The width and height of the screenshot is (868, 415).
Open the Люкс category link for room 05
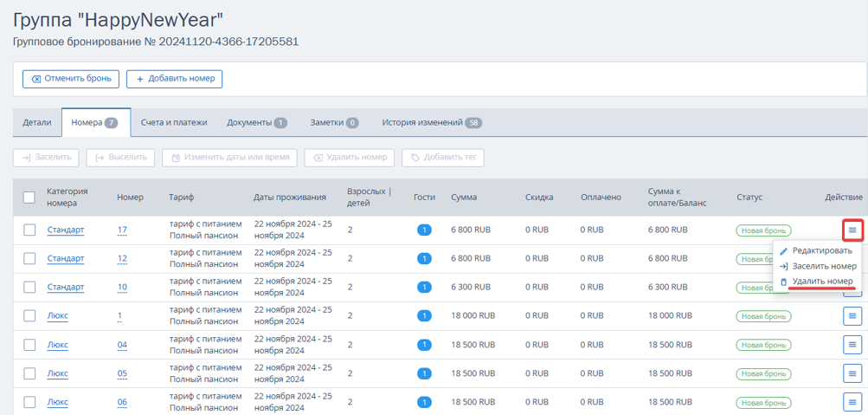click(x=58, y=373)
